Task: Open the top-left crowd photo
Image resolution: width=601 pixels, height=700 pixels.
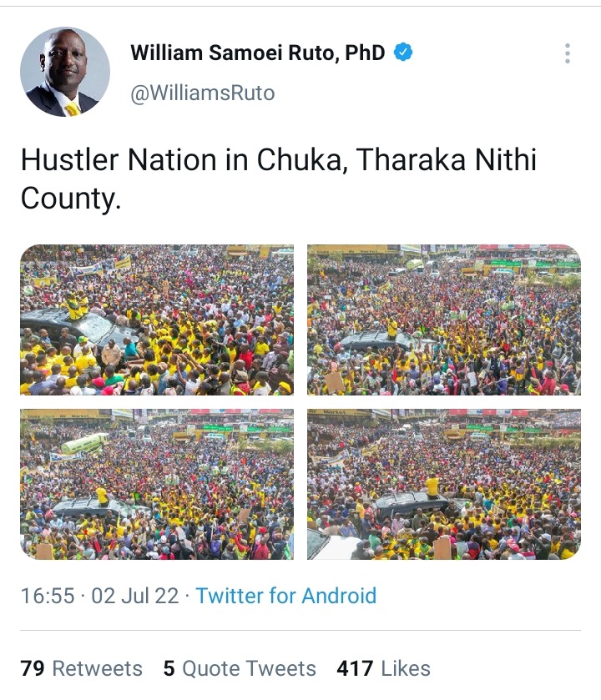Action: [x=157, y=320]
